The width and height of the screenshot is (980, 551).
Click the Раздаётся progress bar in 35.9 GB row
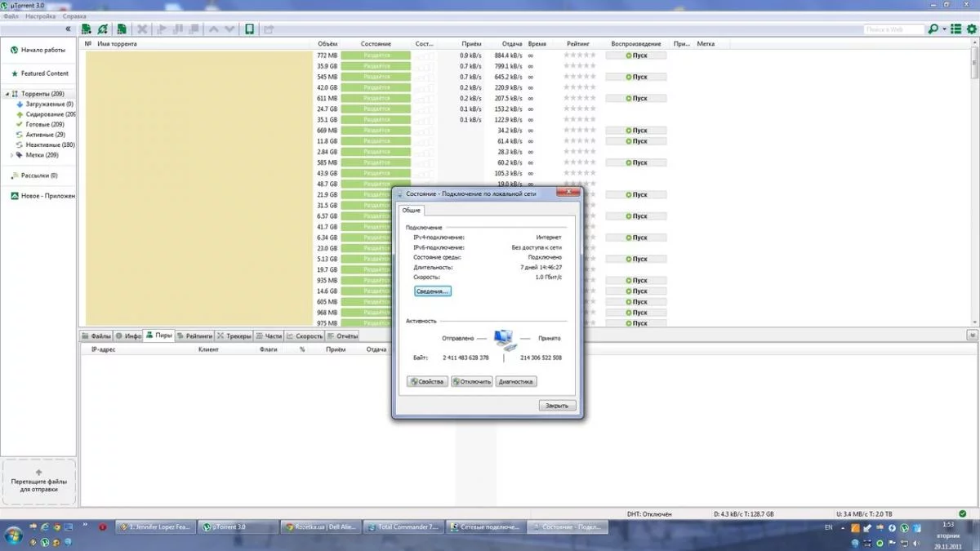tap(376, 66)
